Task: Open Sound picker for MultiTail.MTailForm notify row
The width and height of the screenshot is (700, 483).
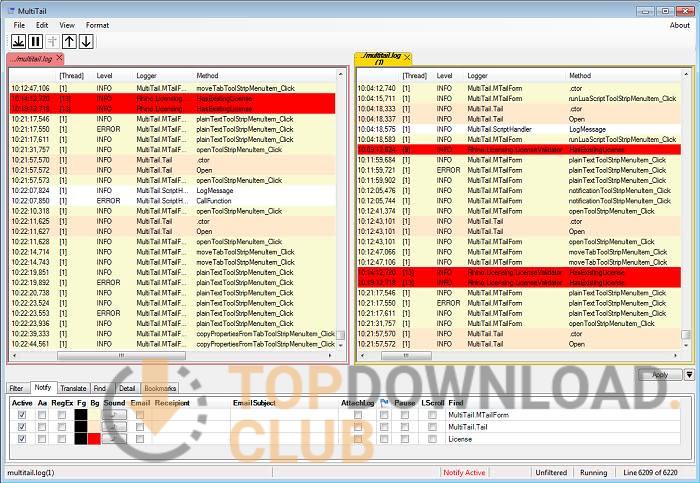Action: [114, 415]
